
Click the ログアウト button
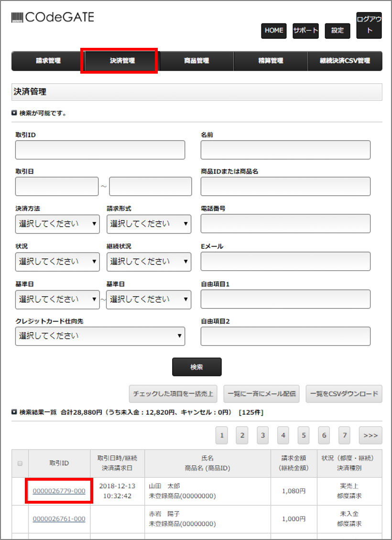(x=369, y=25)
